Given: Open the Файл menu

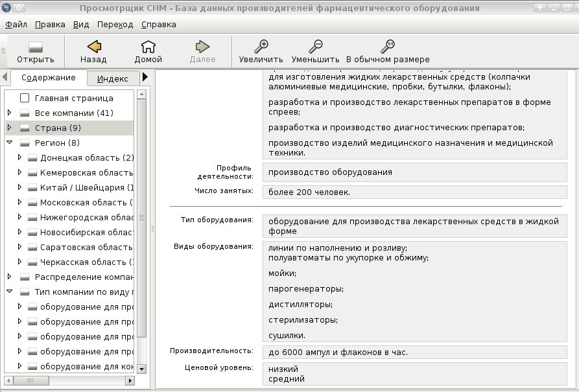Looking at the screenshot, I should (x=16, y=25).
